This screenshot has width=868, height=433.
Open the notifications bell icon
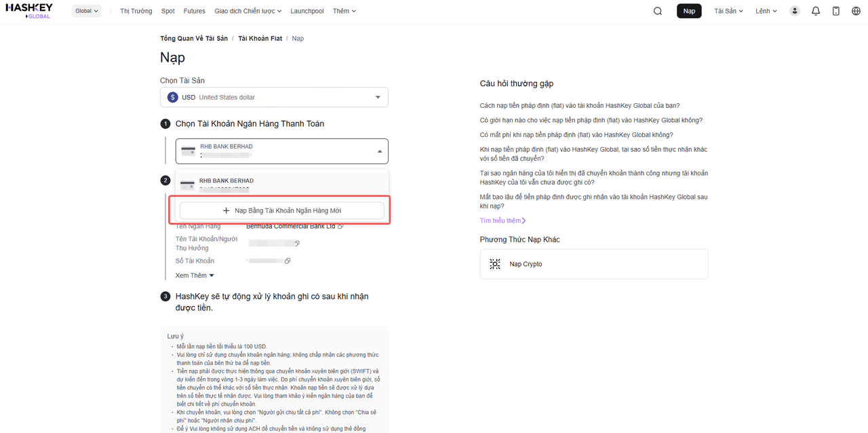pyautogui.click(x=816, y=11)
